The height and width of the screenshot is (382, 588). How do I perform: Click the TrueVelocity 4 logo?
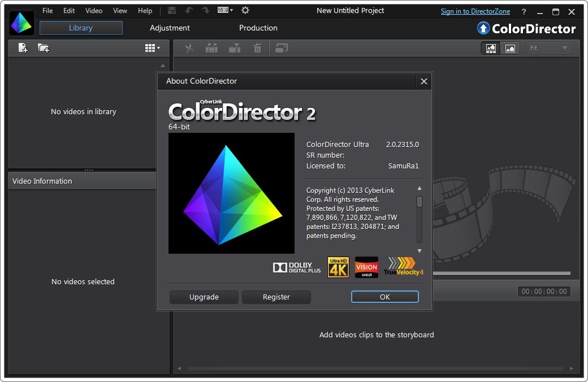404,267
